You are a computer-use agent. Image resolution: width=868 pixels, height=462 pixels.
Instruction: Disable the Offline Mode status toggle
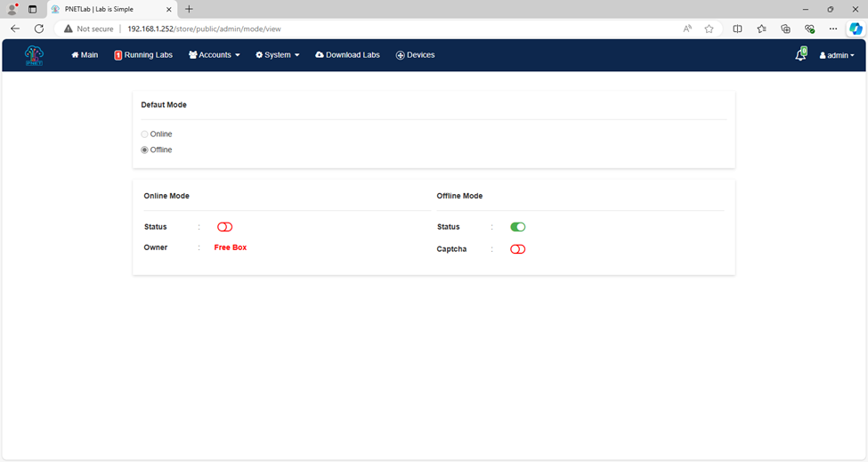(x=517, y=227)
